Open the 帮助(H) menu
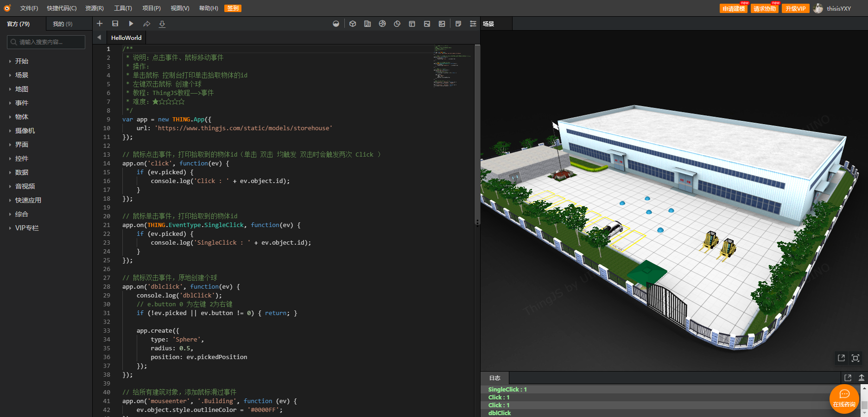The width and height of the screenshot is (868, 417). coord(209,8)
